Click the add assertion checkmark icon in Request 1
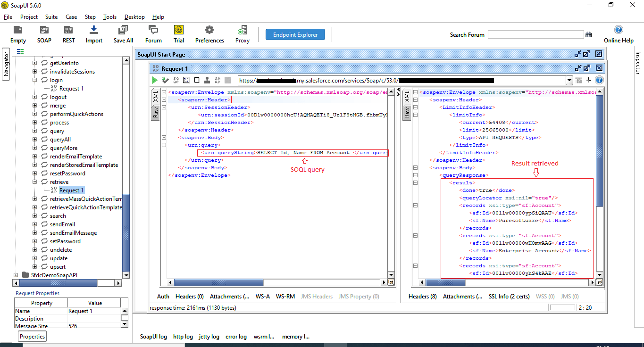 coord(165,80)
